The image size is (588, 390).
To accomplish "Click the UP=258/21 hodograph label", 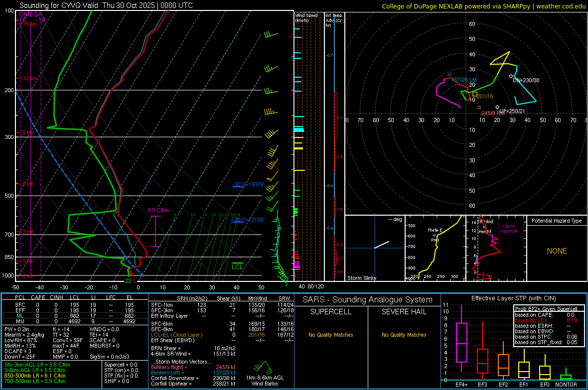I will (x=512, y=112).
